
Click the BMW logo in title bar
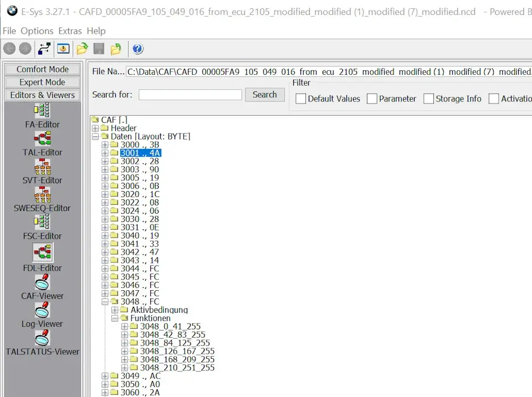pyautogui.click(x=12, y=11)
